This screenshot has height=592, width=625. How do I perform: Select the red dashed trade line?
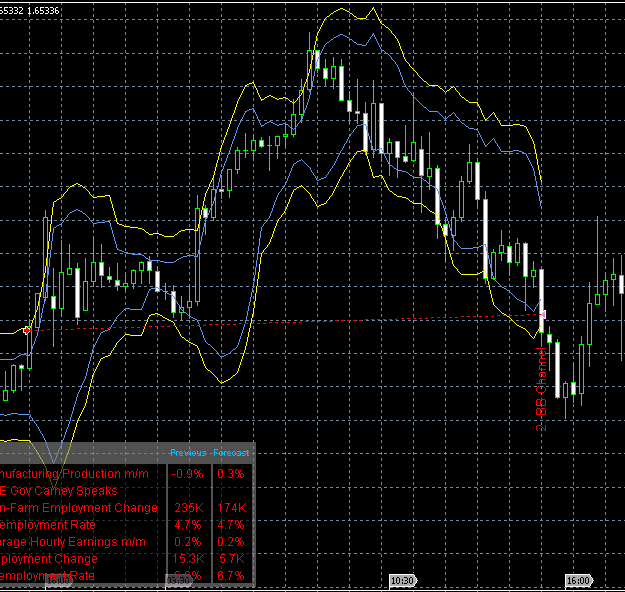point(285,322)
